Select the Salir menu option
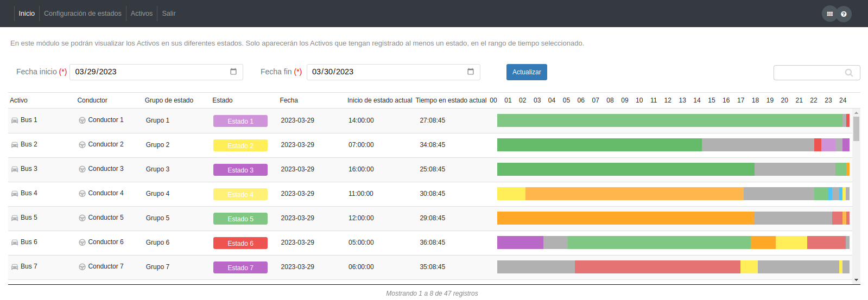This screenshot has height=300, width=868. (168, 14)
